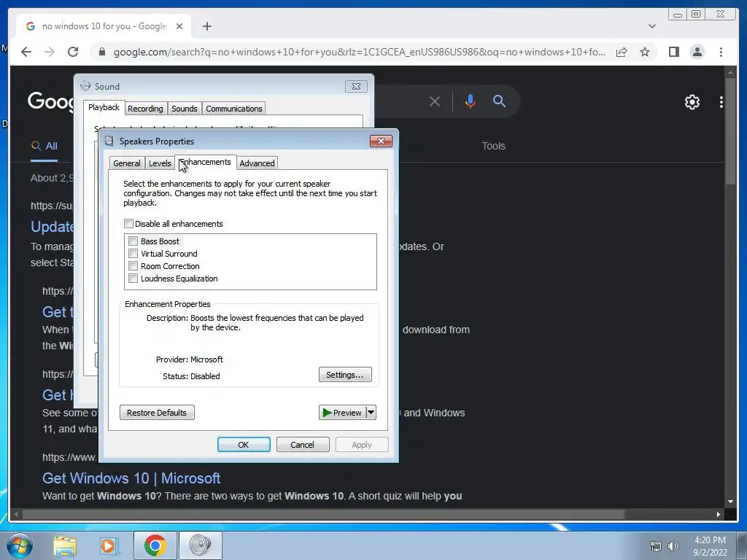Enable Disable all enhancements checkbox
Viewport: 747px width, 560px height.
[128, 224]
